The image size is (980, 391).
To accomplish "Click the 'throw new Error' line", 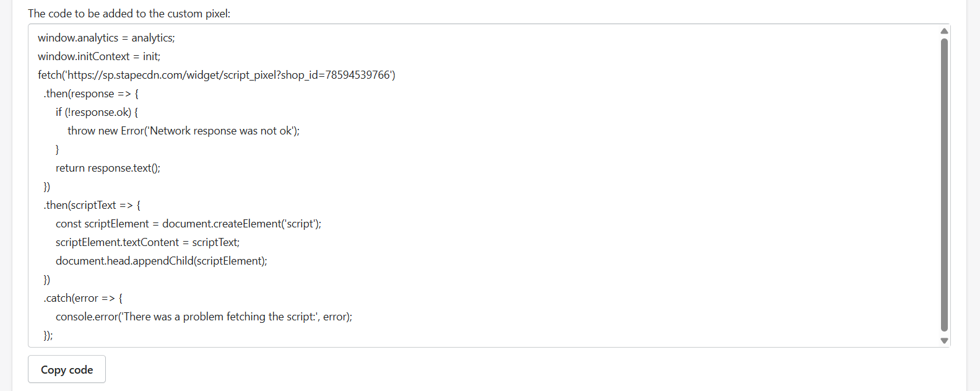I will [x=183, y=131].
